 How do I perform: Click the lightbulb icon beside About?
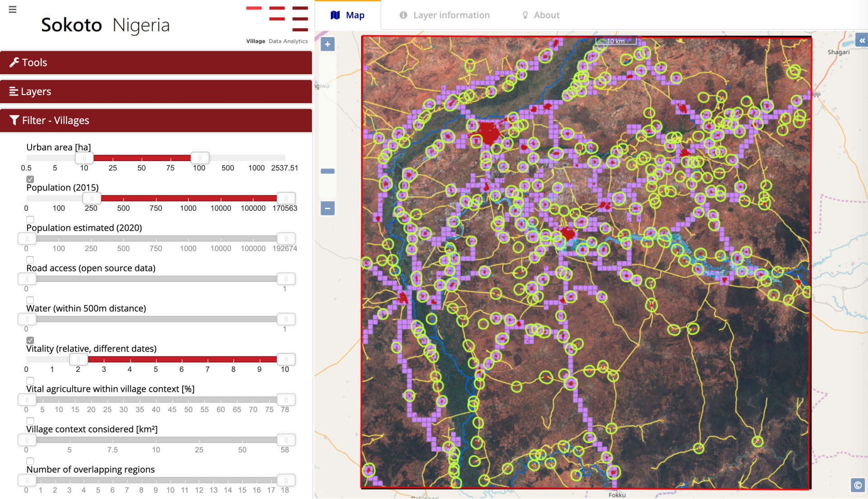(525, 15)
